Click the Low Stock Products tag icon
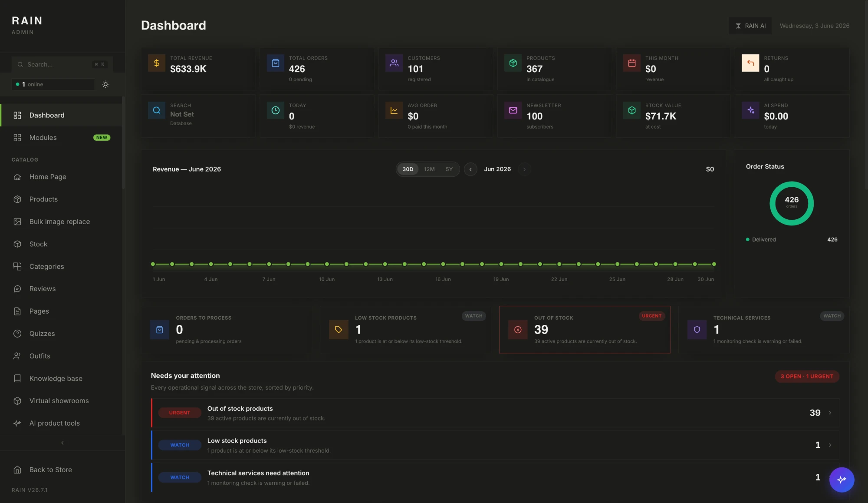The image size is (868, 503). coord(339,330)
